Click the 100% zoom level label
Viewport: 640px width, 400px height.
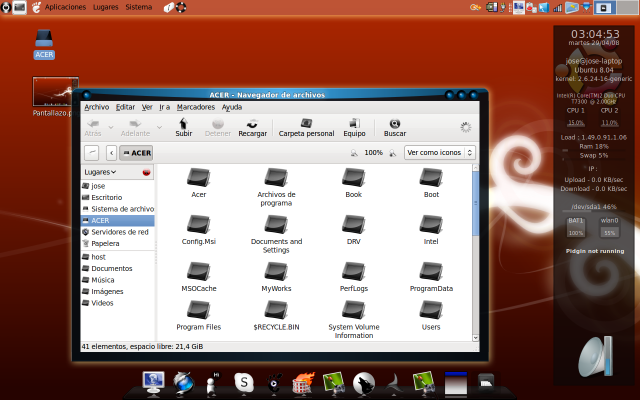[x=373, y=153]
